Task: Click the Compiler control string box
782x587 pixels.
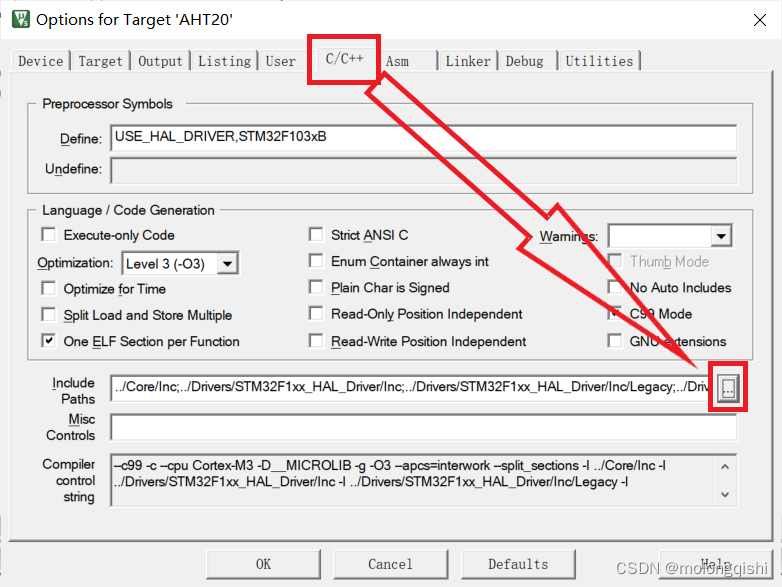Action: coord(423,480)
